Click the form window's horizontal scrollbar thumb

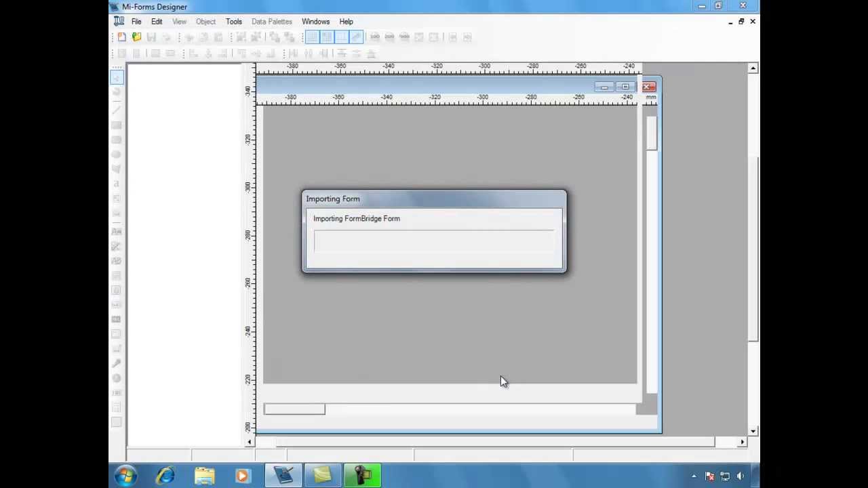pos(294,409)
